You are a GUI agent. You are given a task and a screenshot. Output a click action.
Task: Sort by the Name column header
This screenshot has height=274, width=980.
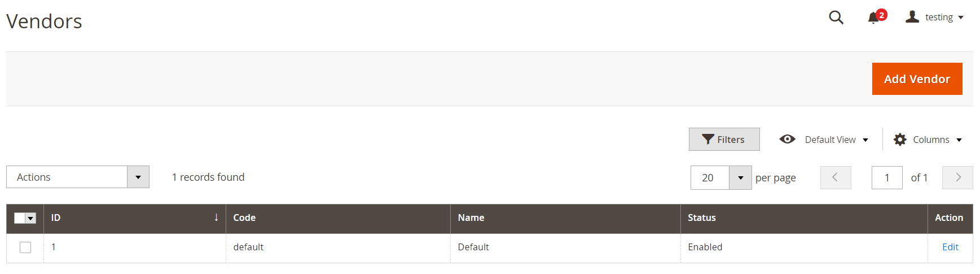click(x=471, y=218)
